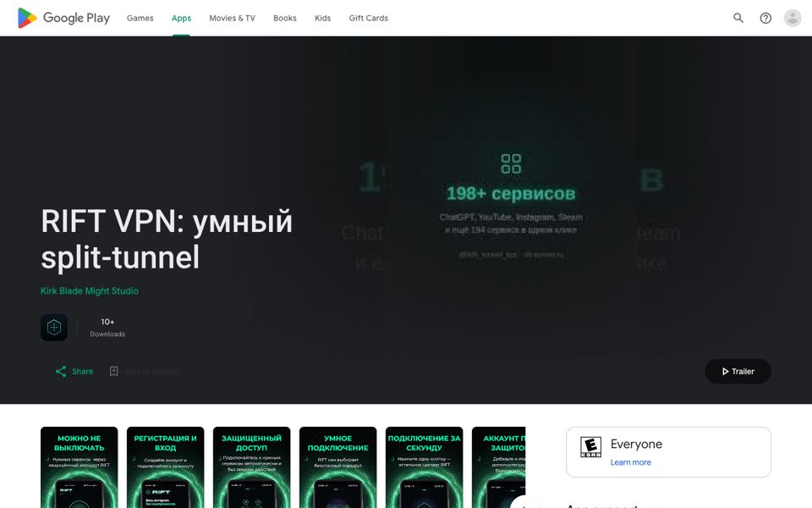Open the Movies & TV tab
Image resolution: width=812 pixels, height=508 pixels.
pos(232,18)
